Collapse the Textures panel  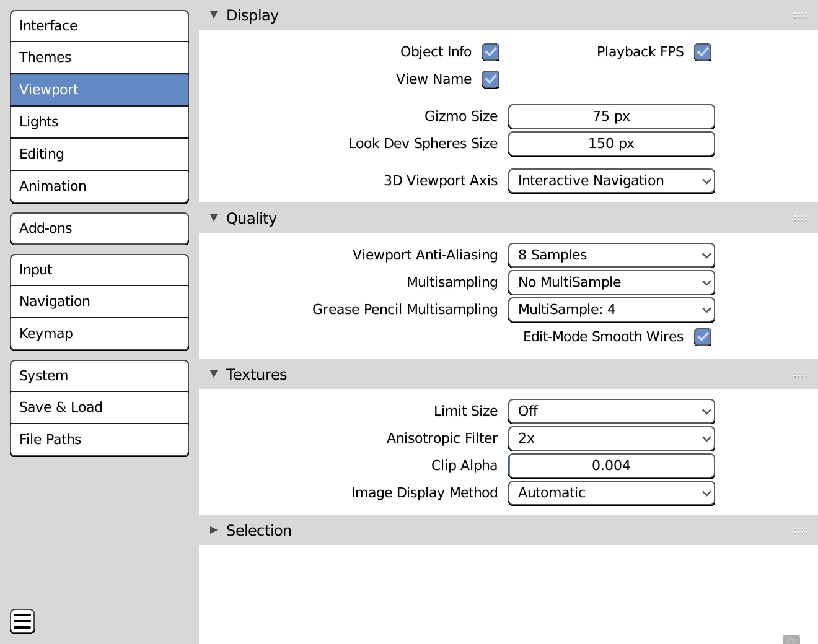214,374
